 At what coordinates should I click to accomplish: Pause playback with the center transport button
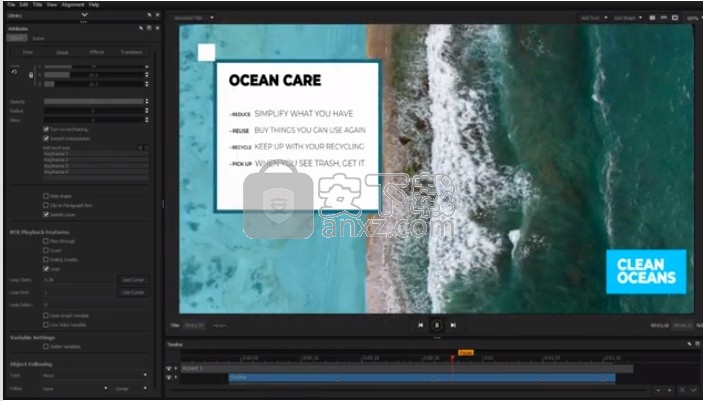(437, 325)
